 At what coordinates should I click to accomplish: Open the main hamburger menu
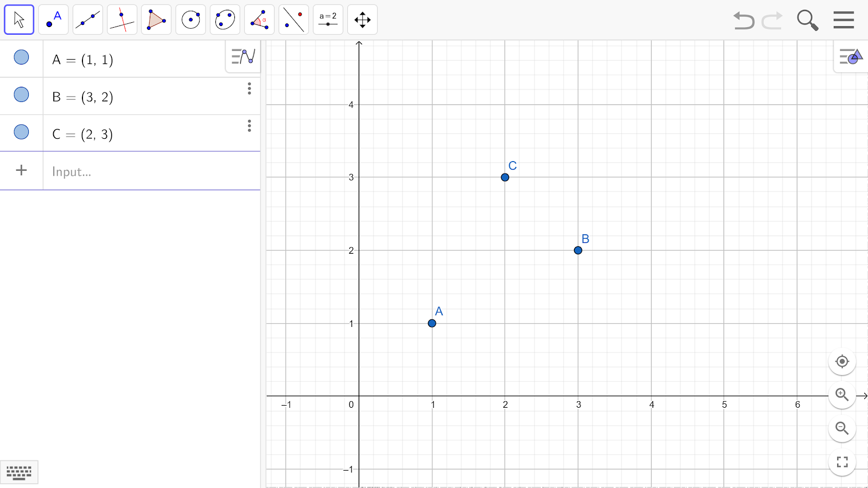point(844,20)
